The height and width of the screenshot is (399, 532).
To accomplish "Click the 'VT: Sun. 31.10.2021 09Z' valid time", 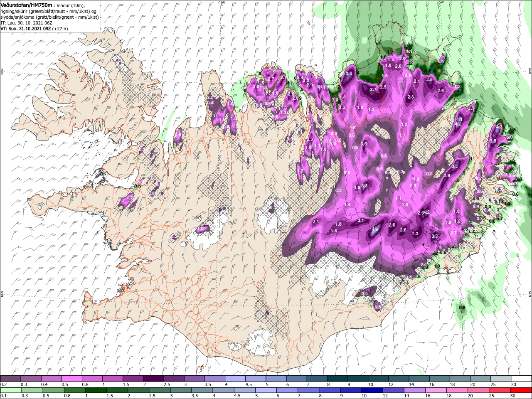I will pyautogui.click(x=25, y=29).
